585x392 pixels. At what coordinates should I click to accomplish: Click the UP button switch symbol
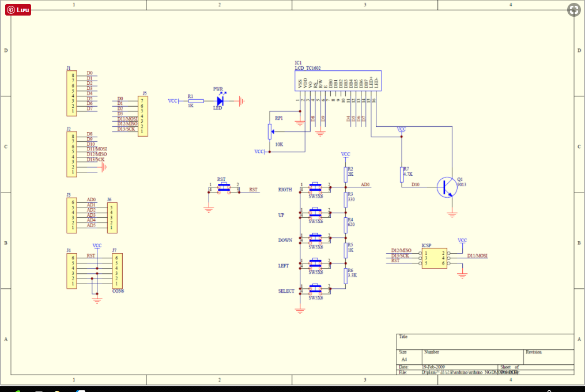tap(316, 213)
